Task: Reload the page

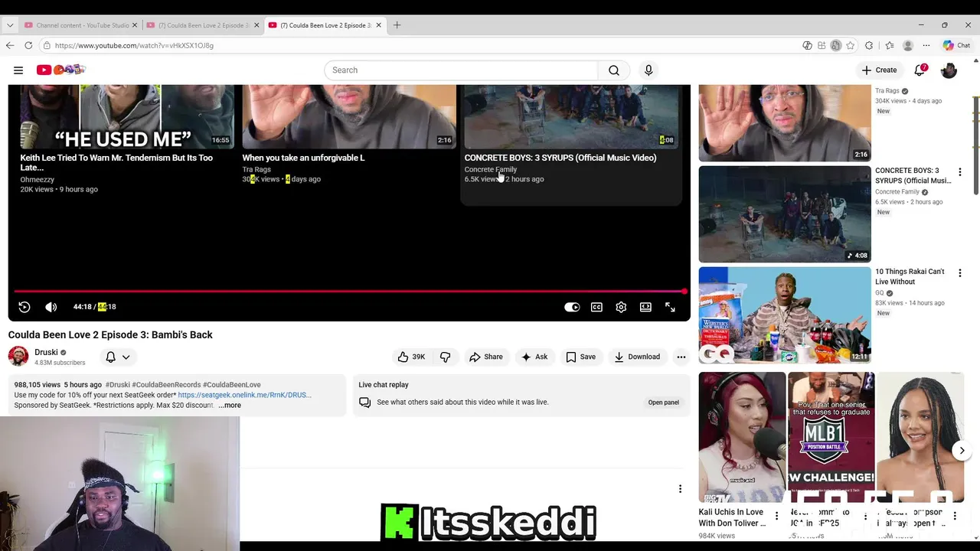Action: [28, 46]
